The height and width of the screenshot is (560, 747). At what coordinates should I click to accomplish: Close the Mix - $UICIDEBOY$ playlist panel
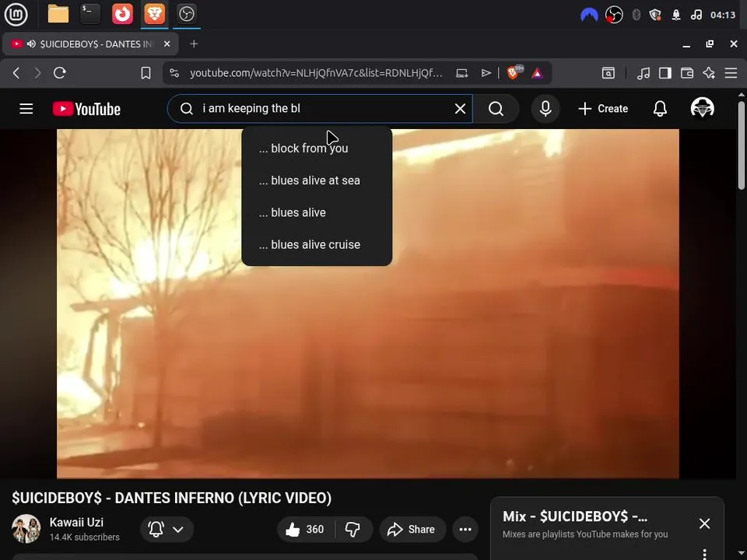(x=705, y=523)
